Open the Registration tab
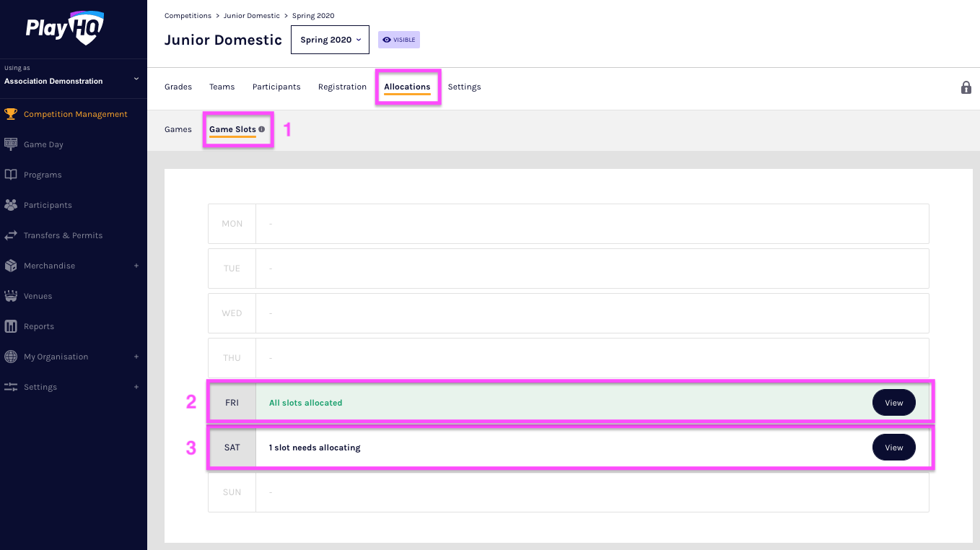This screenshot has width=980, height=550. [342, 87]
